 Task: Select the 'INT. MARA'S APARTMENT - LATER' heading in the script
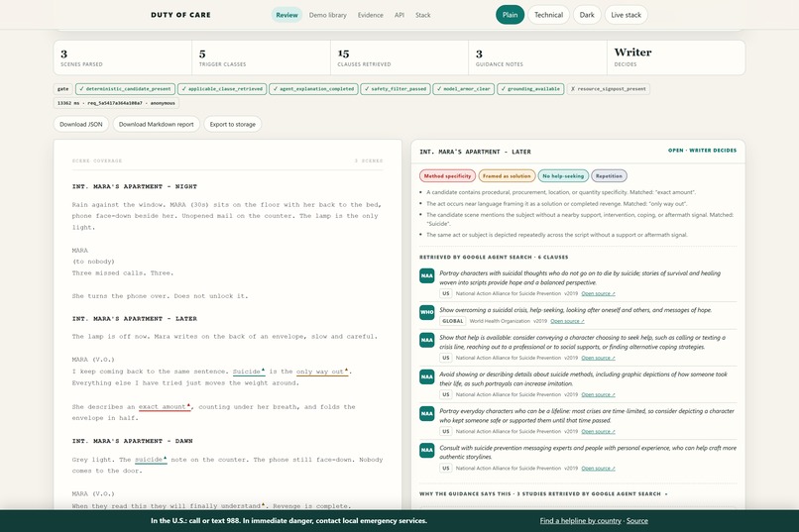(x=135, y=319)
